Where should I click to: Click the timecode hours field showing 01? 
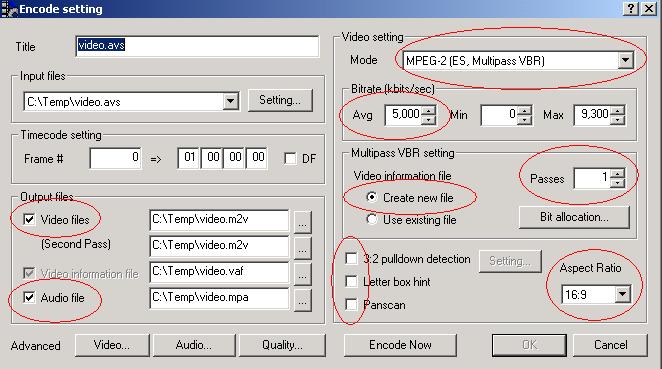tap(189, 158)
